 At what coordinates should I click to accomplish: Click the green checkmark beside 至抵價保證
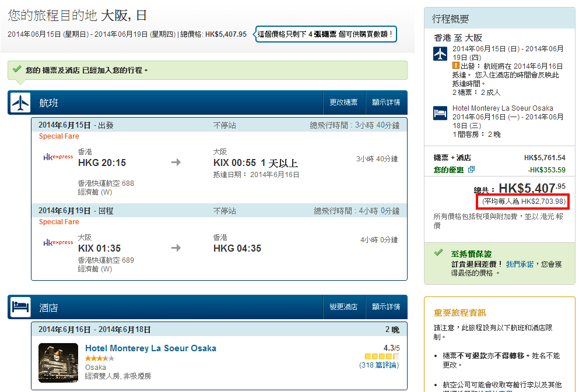438,253
